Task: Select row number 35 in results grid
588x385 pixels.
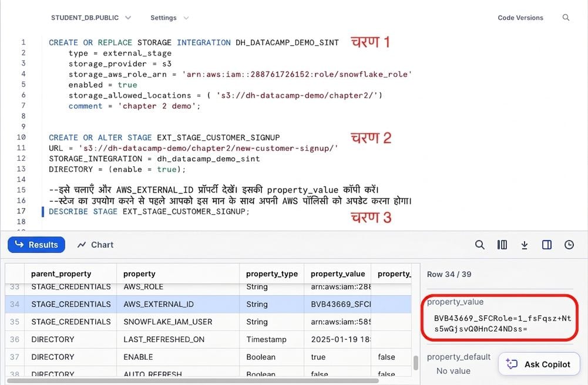Action: [15, 322]
